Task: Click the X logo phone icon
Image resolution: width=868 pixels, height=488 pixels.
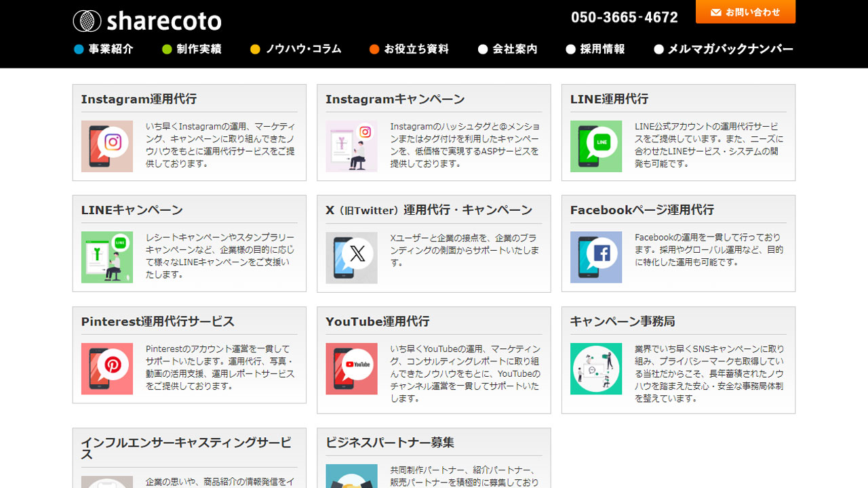Action: tap(351, 258)
